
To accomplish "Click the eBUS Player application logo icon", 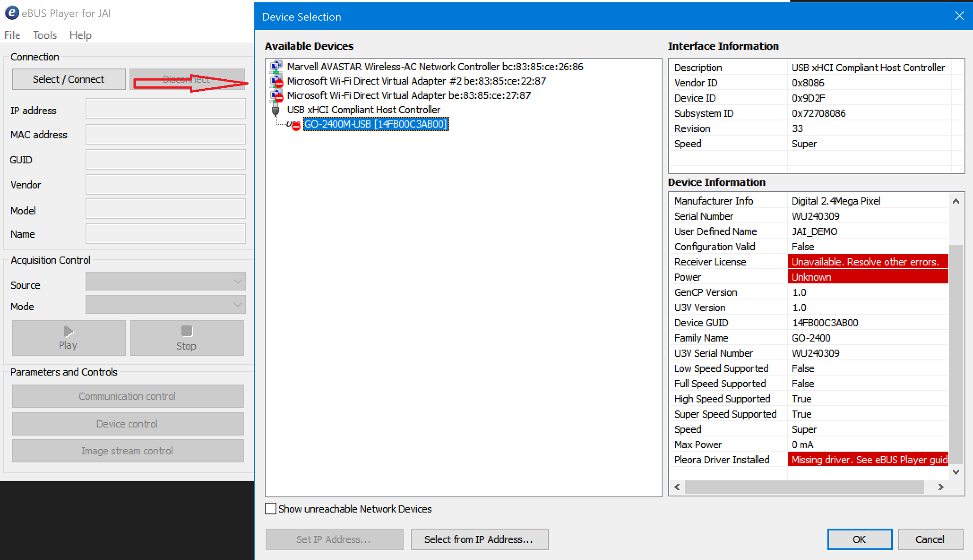I will pos(12,13).
